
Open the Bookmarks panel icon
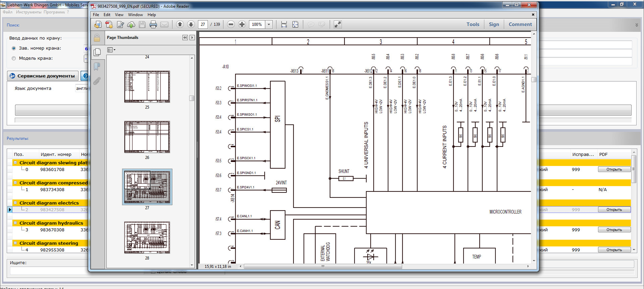pyautogui.click(x=97, y=66)
